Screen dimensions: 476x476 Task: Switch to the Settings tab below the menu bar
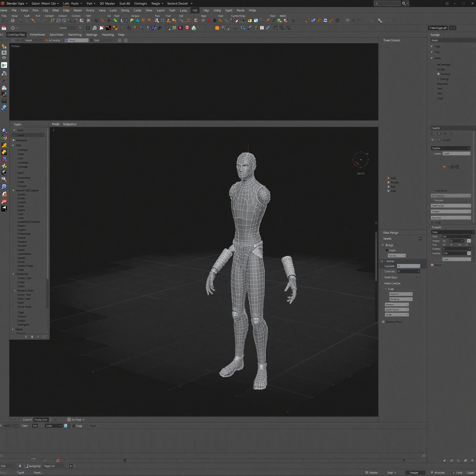coord(92,34)
